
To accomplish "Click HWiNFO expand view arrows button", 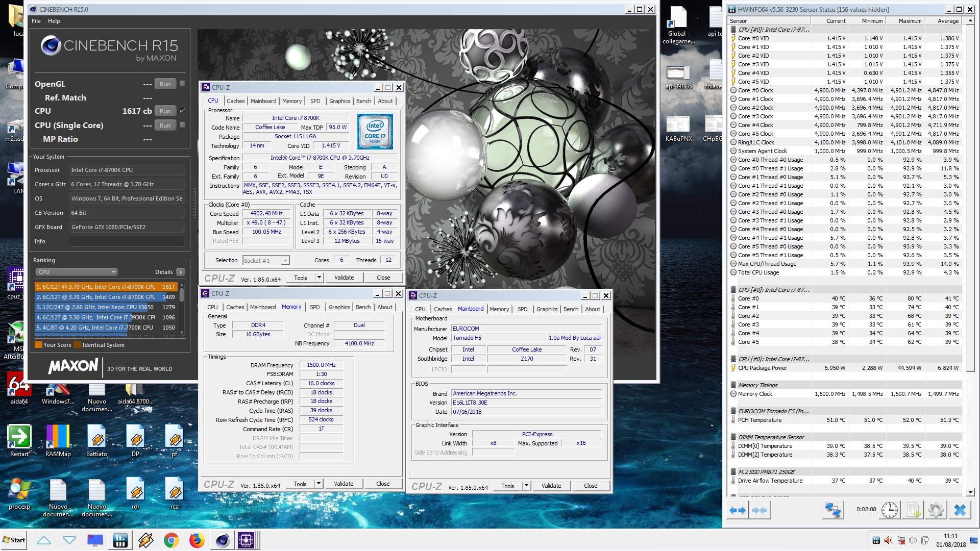I will pyautogui.click(x=738, y=510).
